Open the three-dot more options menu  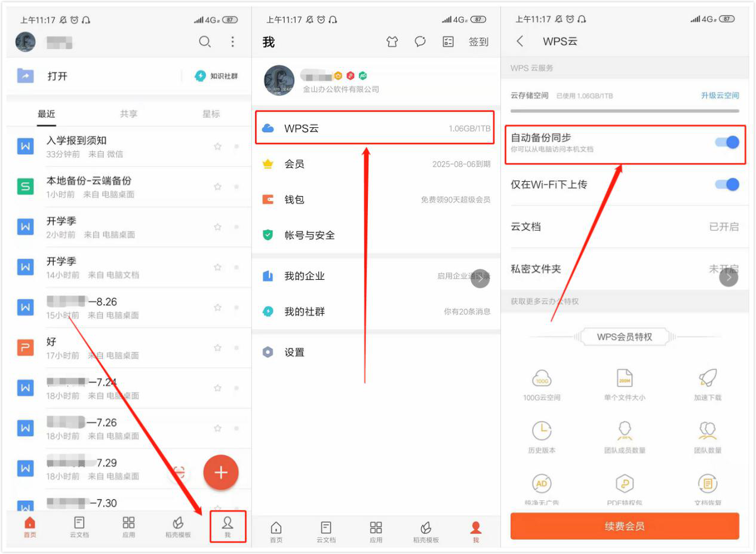232,42
